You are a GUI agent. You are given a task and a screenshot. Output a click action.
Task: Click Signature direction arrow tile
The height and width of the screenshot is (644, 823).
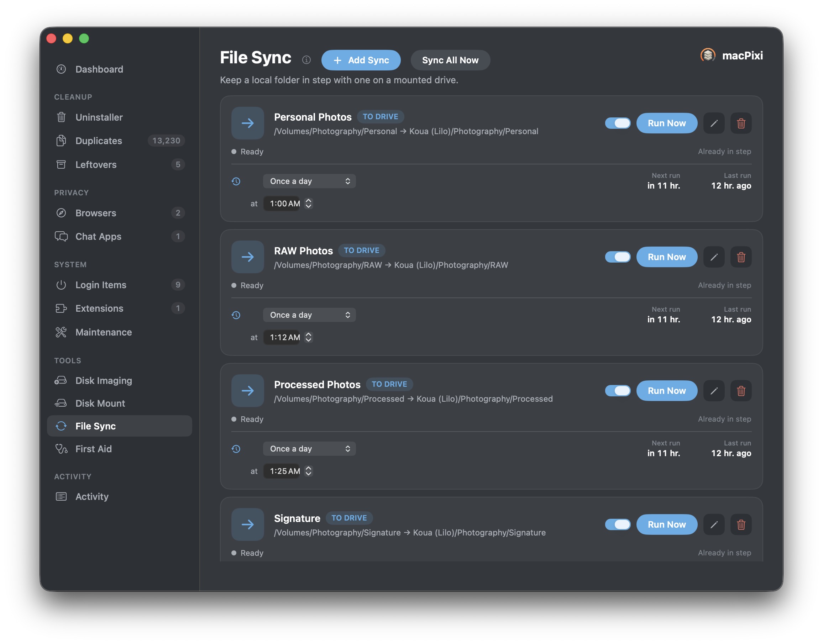tap(247, 524)
